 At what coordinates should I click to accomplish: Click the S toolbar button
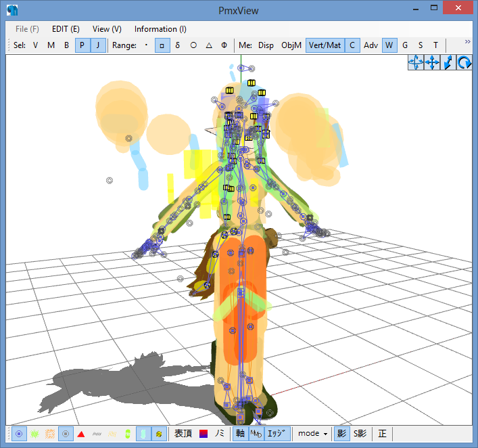click(x=421, y=45)
